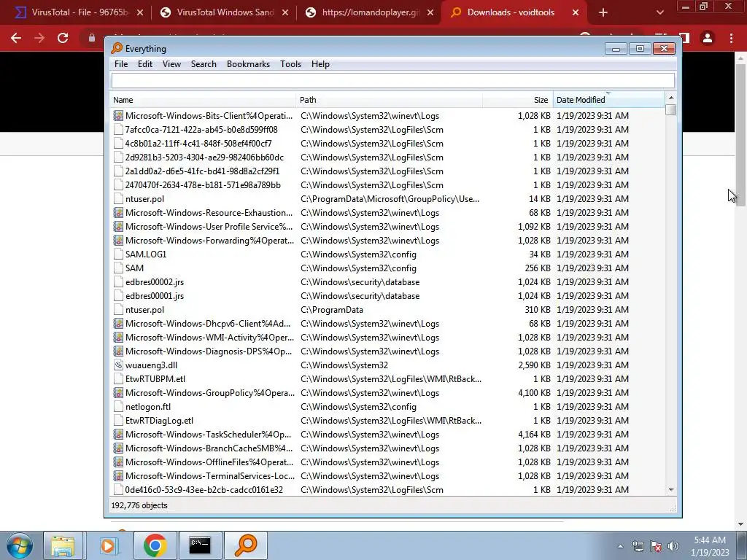Expand the browser tab search dropdown
Image resolution: width=747 pixels, height=560 pixels.
(x=659, y=12)
